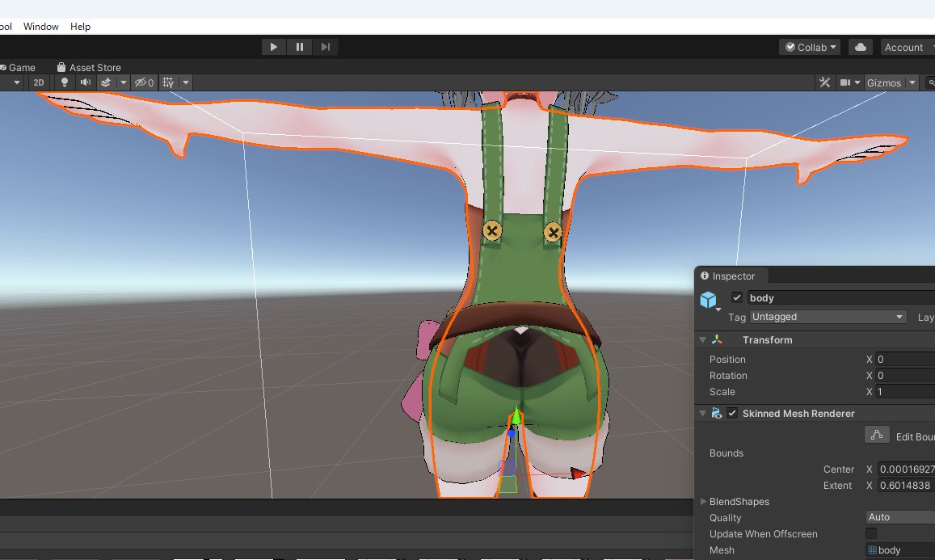The image size is (935, 560).
Task: Toggle scene effects with the skybox icon
Action: [x=106, y=82]
